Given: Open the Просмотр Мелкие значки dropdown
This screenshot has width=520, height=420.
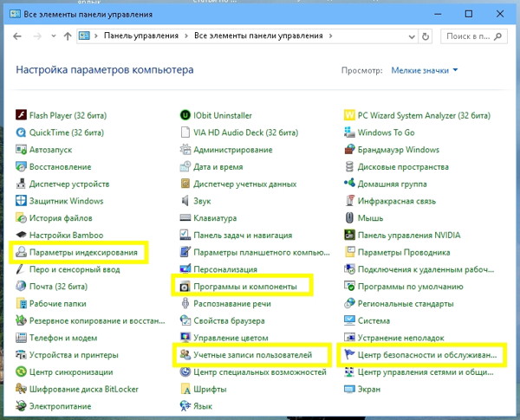Looking at the screenshot, I should [424, 70].
